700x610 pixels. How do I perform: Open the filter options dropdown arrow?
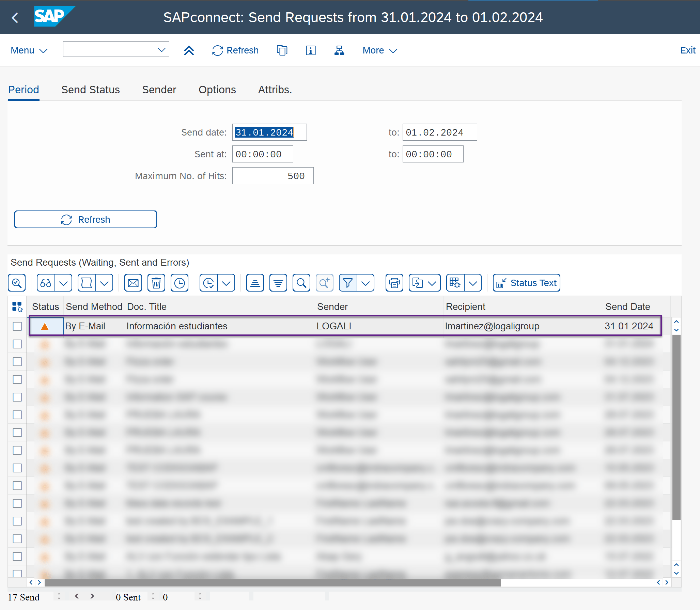(365, 283)
